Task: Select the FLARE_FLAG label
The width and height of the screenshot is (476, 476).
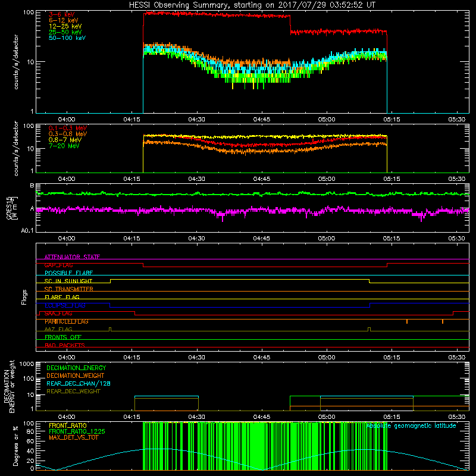Action: pos(62,297)
